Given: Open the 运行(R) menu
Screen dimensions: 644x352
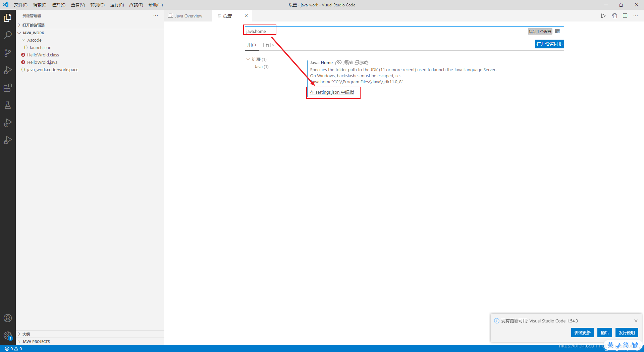Looking at the screenshot, I should pyautogui.click(x=117, y=5).
